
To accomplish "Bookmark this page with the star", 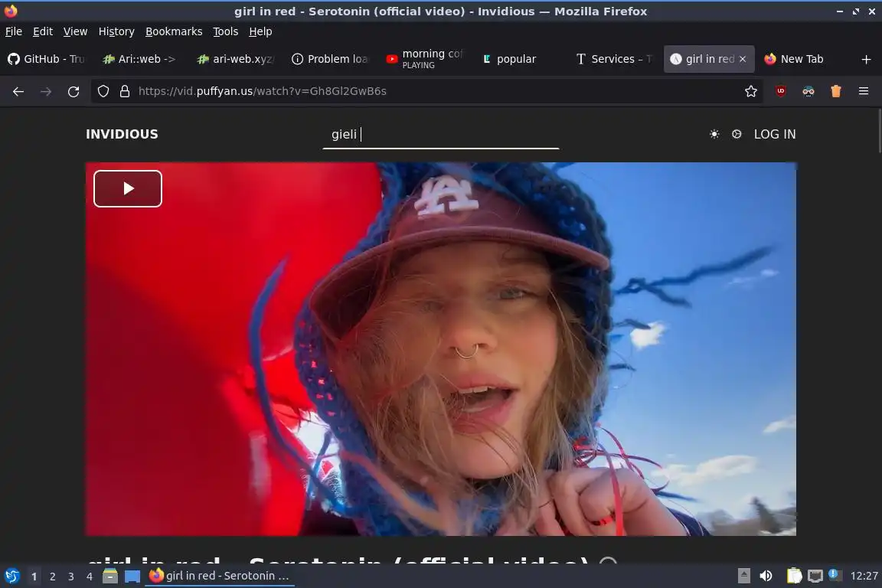I will (751, 91).
